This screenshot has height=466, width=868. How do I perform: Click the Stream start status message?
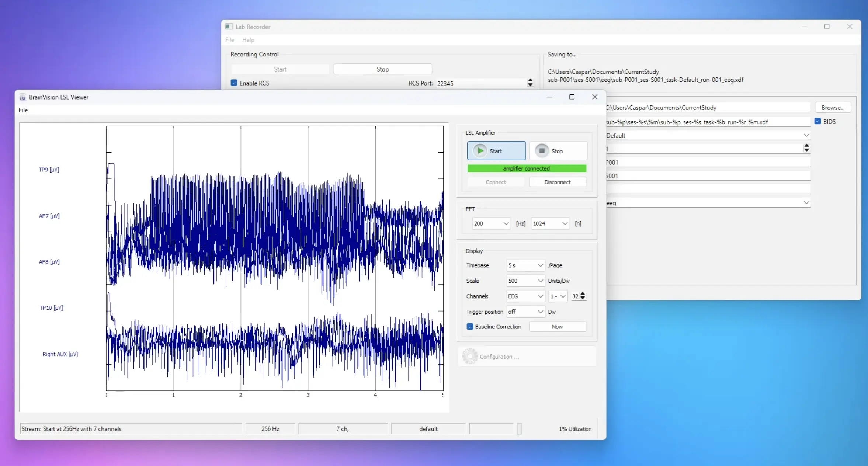[131, 429]
